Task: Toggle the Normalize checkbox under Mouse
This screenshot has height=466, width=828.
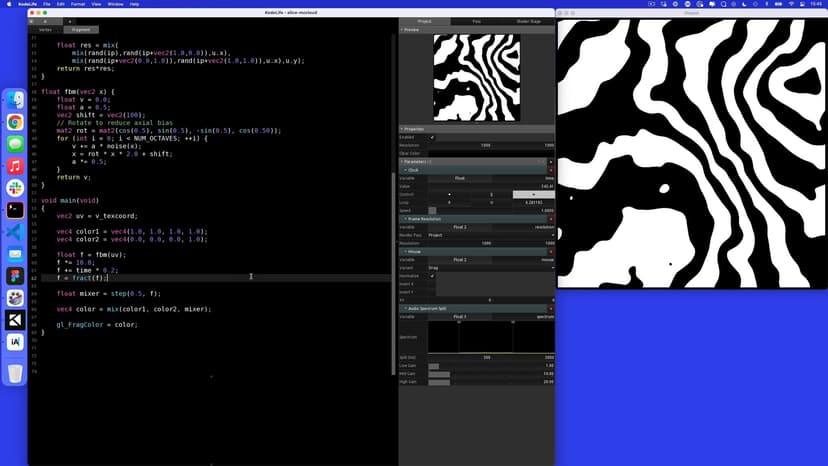Action: point(432,276)
